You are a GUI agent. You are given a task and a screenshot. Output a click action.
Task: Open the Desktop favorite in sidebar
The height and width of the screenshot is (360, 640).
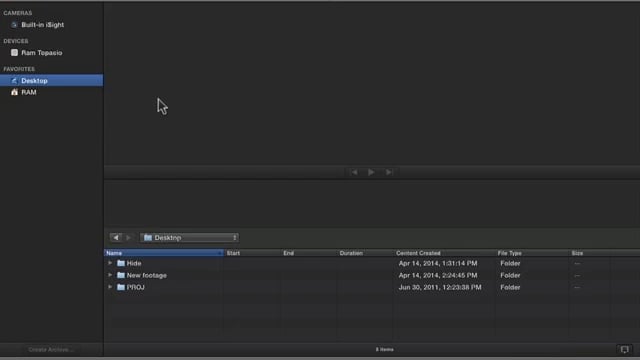(51, 80)
